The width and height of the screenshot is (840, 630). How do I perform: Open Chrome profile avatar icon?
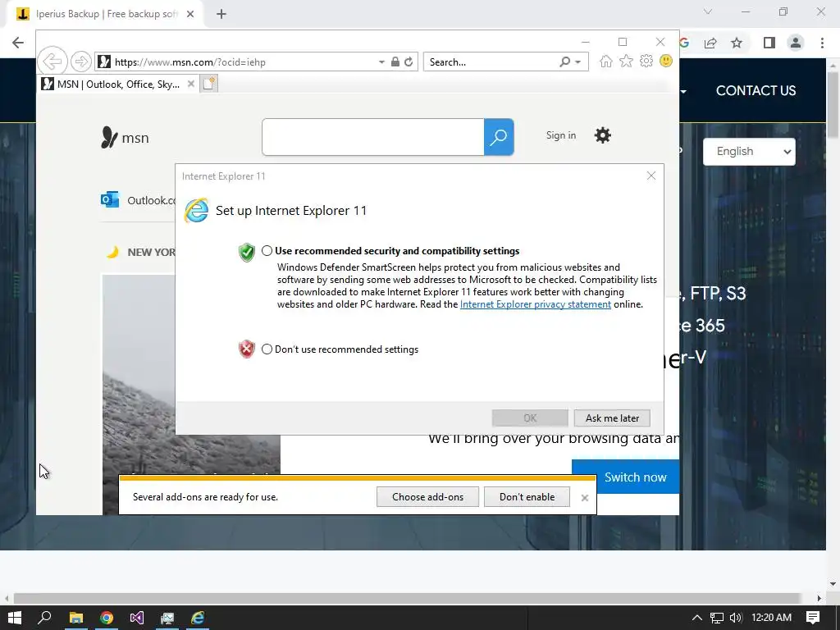(x=796, y=43)
